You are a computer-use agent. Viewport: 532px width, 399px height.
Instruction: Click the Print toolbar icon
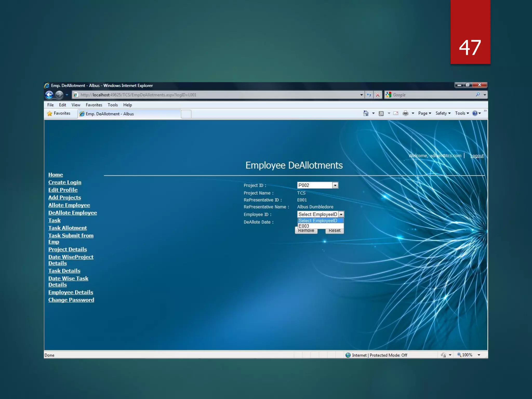tap(405, 113)
